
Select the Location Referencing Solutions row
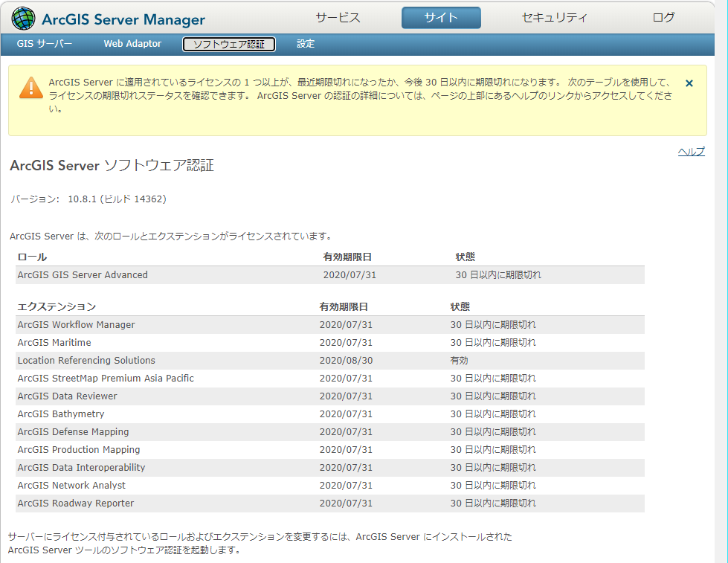(x=330, y=361)
